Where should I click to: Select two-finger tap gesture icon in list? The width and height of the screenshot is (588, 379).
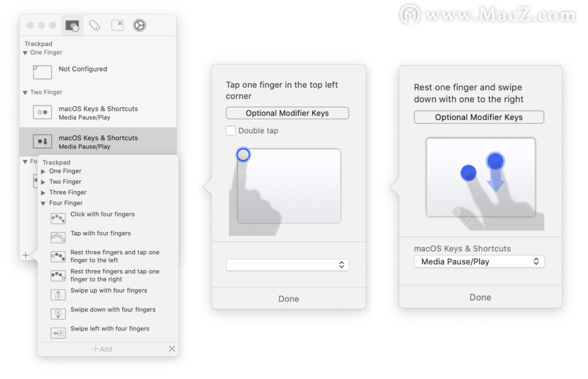pos(43,112)
